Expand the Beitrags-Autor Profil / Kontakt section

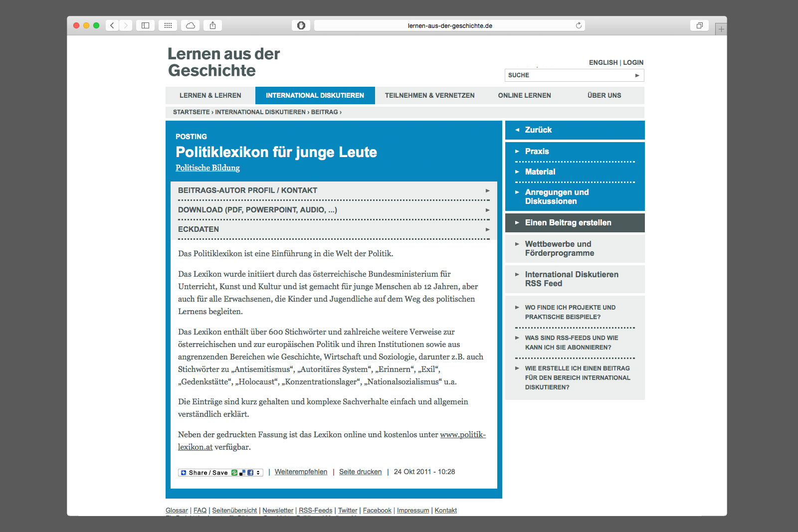coord(333,190)
